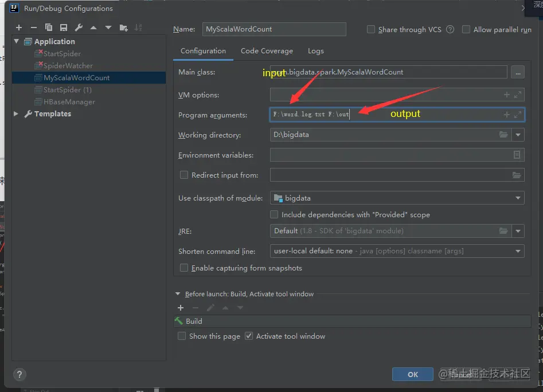Move configuration up in the list
Screen dimensions: 543x392
(93, 28)
